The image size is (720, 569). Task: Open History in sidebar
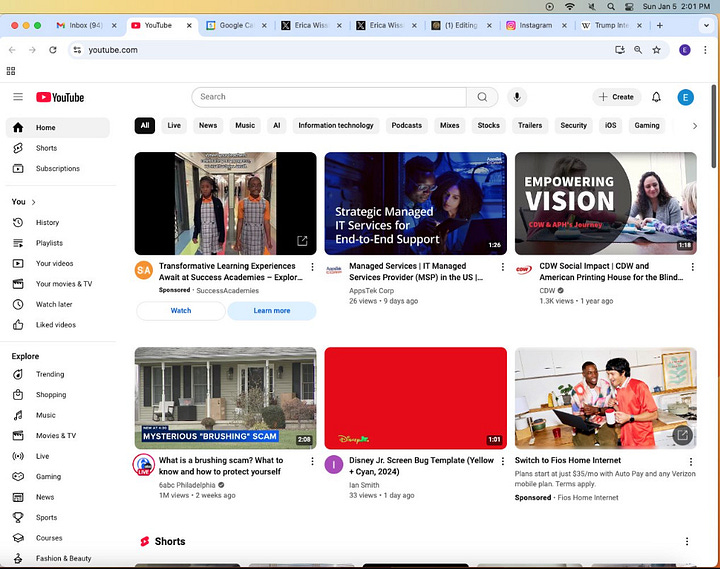point(57,222)
